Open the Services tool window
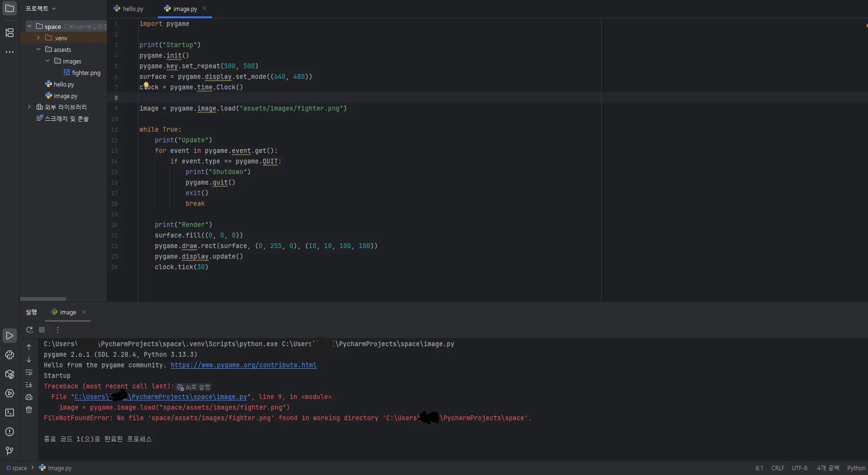The width and height of the screenshot is (868, 475). click(x=10, y=393)
